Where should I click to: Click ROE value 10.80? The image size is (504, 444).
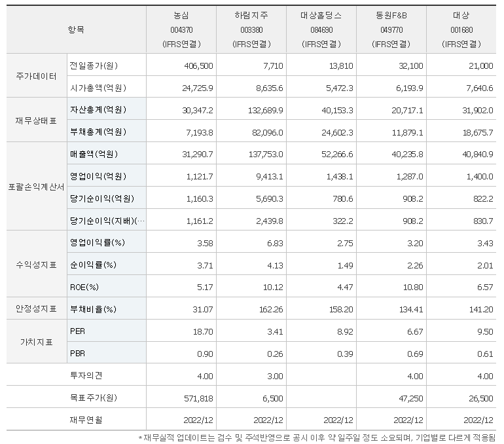(x=413, y=287)
